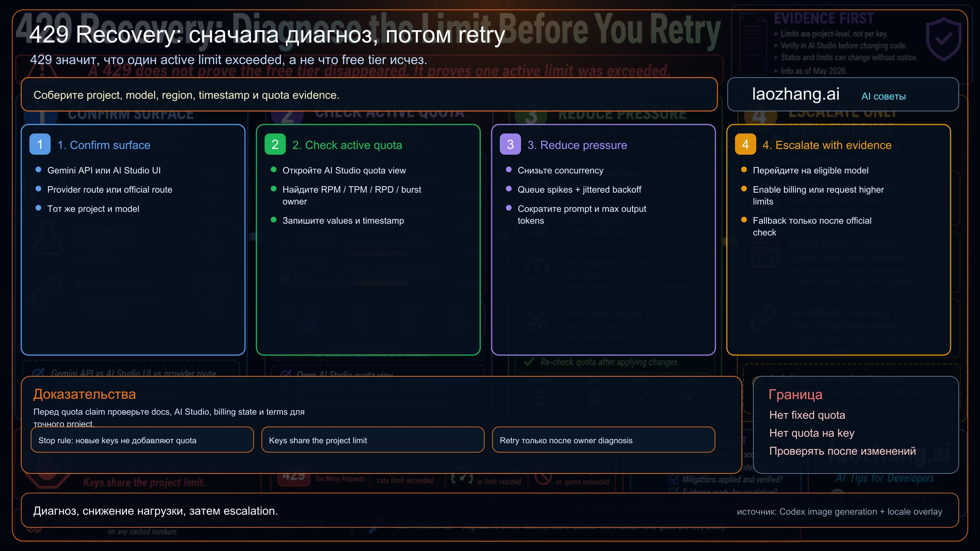
Task: Click footer 'Диагноз, снижение нагрузки, затем escalation.'
Action: [156, 511]
